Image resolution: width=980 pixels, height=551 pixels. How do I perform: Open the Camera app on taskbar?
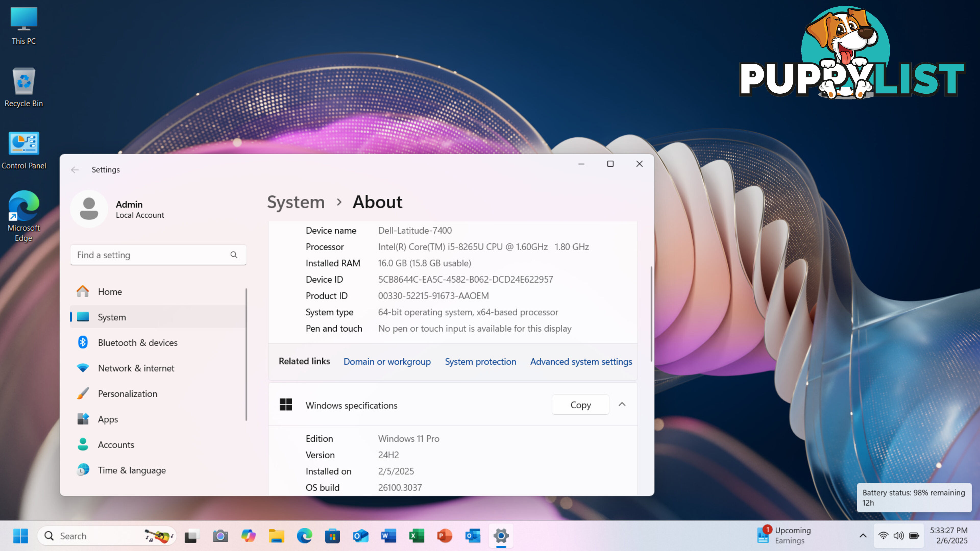pos(220,536)
